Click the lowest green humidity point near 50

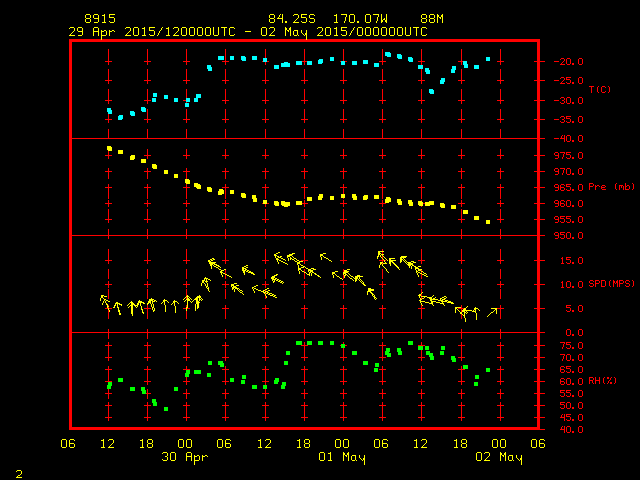[x=166, y=409]
